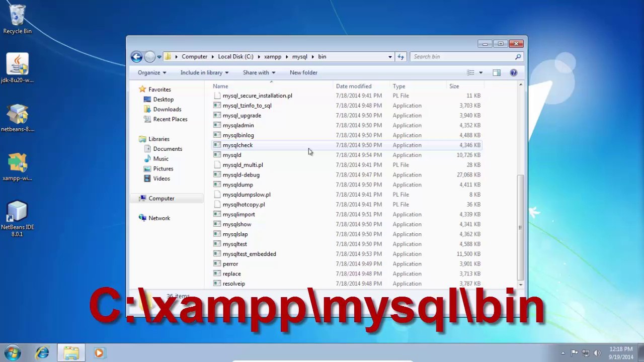The image size is (644, 362).
Task: Open the Include in library menu
Action: point(204,72)
